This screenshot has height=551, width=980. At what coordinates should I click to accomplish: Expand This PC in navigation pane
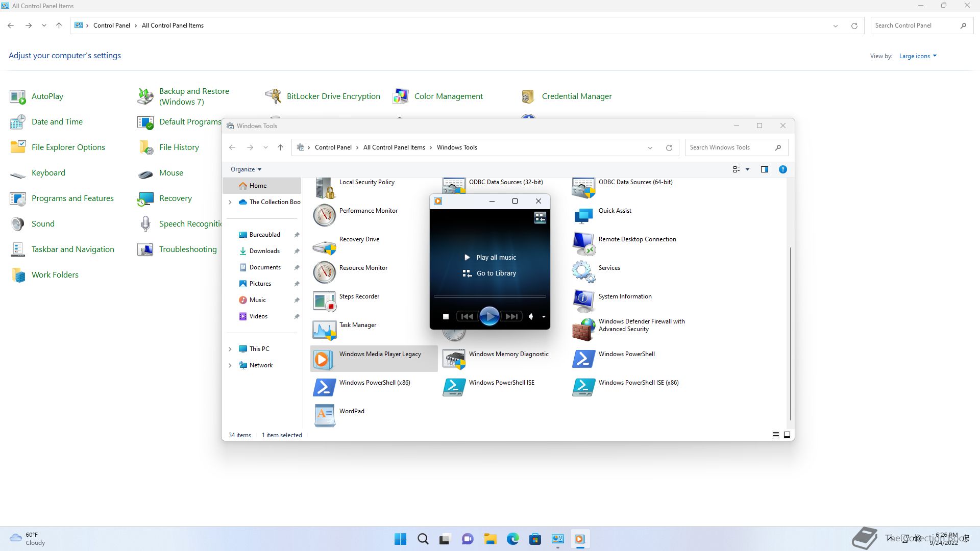(230, 349)
